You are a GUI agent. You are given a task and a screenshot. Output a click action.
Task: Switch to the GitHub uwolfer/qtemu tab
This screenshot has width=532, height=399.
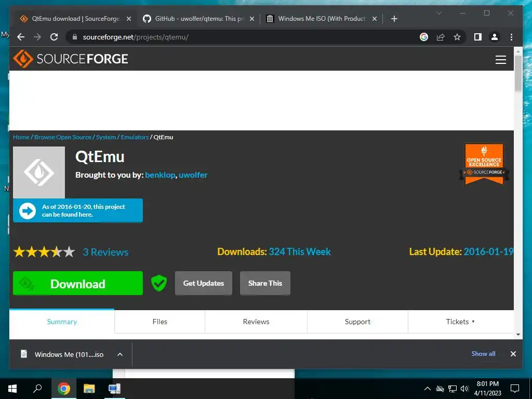click(x=199, y=19)
